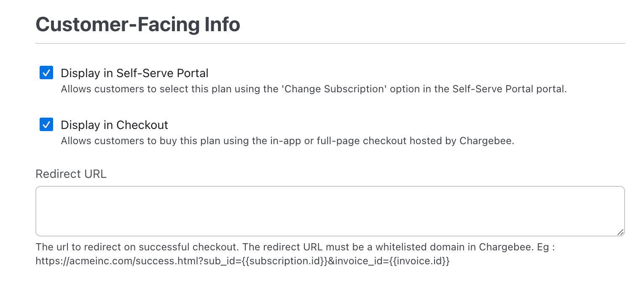This screenshot has height=290, width=644.
Task: Click the "Redirect URL" field label
Action: 71,174
